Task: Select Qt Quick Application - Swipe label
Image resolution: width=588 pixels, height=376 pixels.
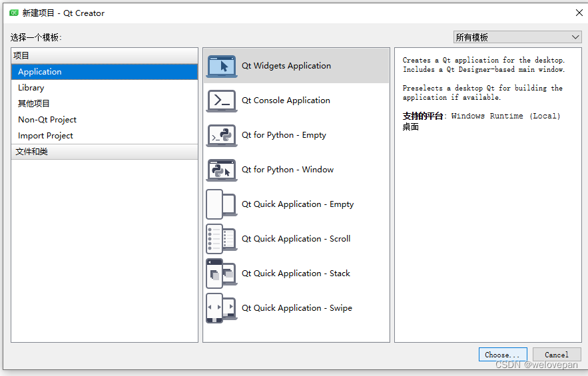Action: click(x=297, y=308)
